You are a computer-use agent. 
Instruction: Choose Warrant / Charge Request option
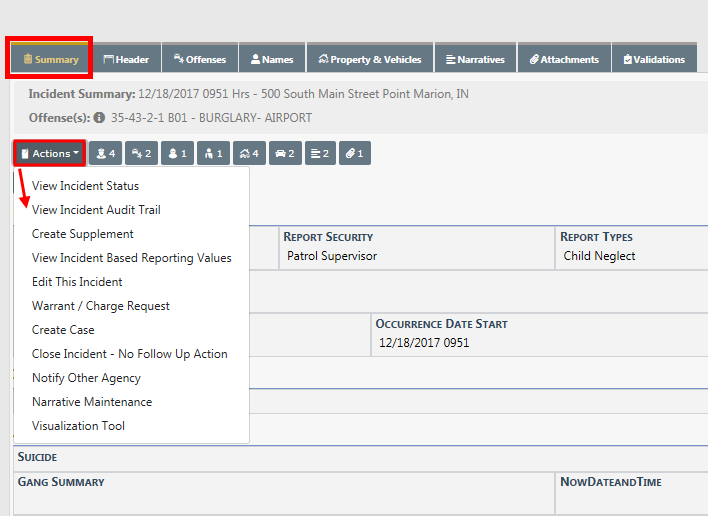(x=100, y=306)
